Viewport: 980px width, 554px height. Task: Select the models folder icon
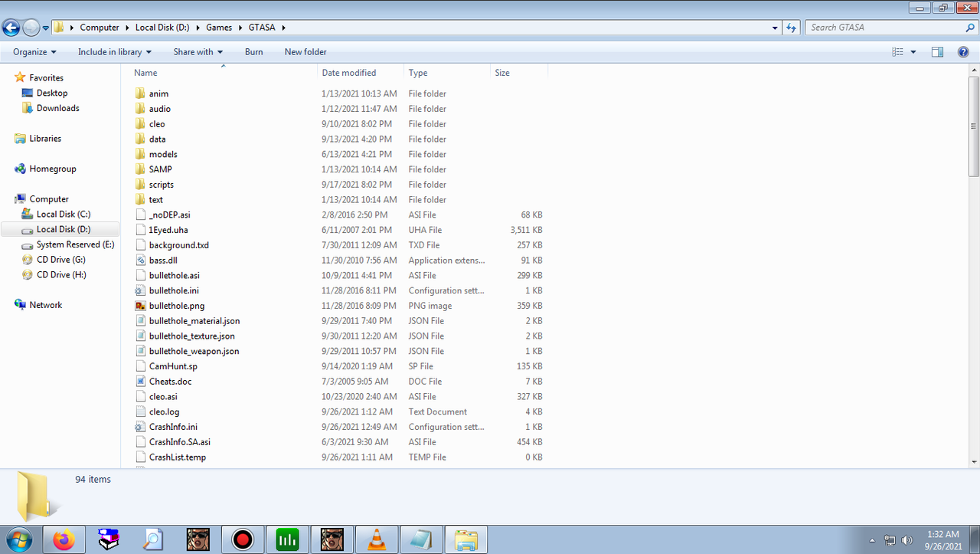pyautogui.click(x=140, y=154)
